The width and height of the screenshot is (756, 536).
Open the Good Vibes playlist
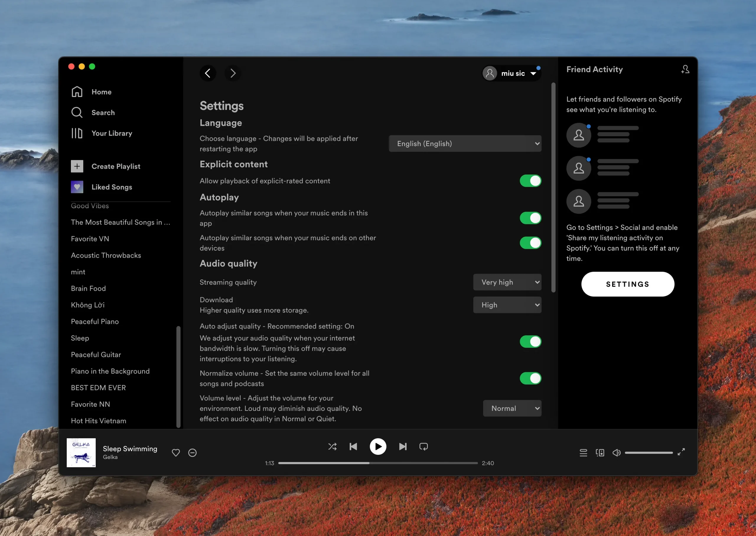pyautogui.click(x=90, y=206)
